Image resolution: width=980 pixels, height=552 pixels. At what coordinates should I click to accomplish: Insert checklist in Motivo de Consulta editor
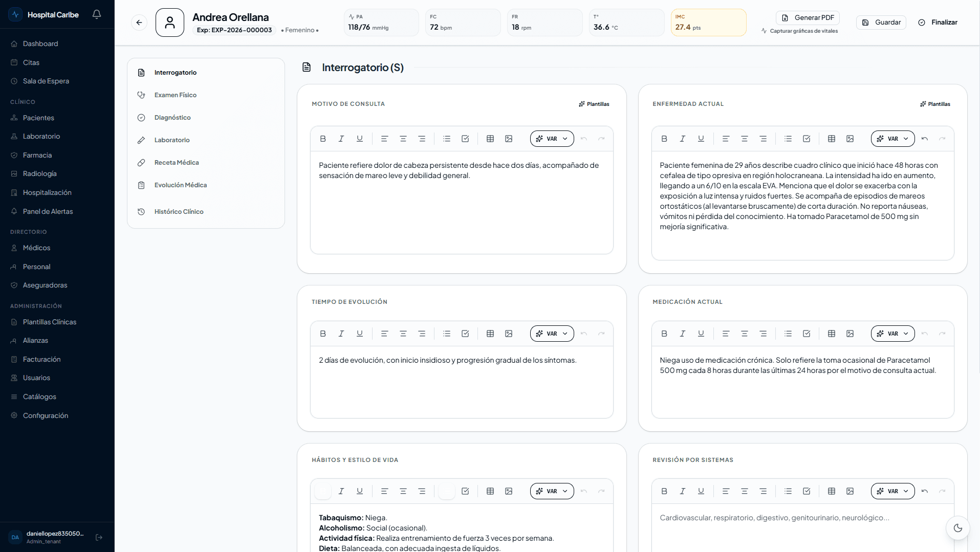point(465,139)
